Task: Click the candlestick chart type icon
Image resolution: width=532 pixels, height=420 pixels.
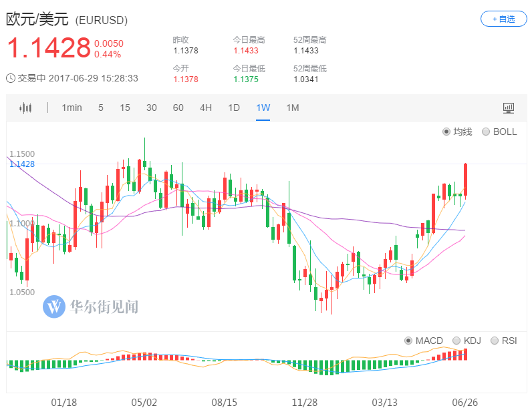Action: 25,108
